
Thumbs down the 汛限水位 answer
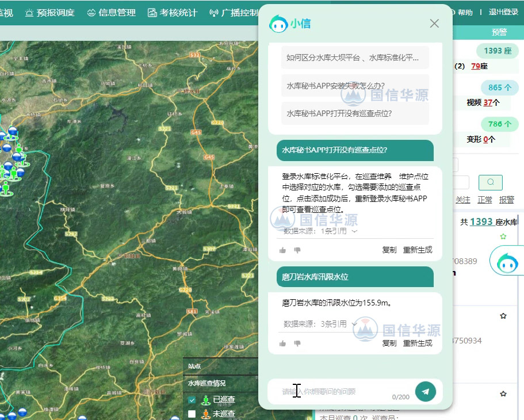point(297,343)
